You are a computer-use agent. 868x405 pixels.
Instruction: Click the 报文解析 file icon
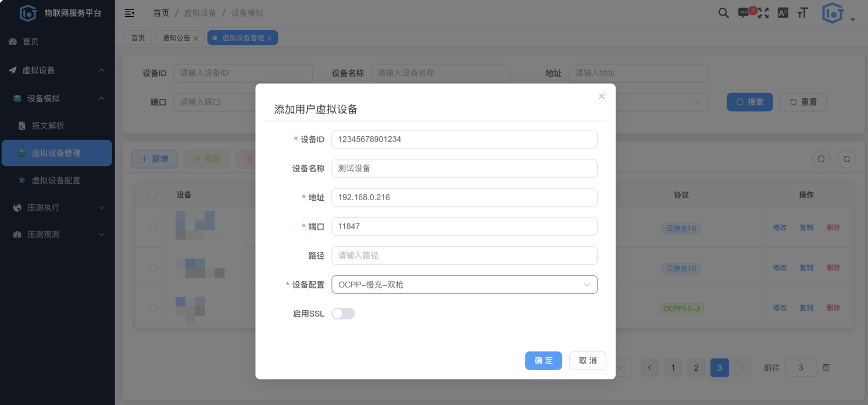(22, 126)
